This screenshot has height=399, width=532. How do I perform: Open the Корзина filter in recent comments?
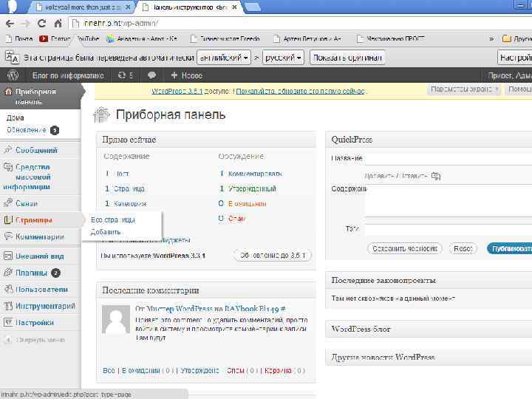278,370
